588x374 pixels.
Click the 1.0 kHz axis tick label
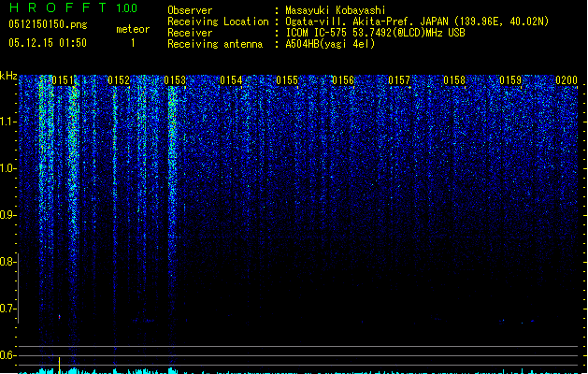7,168
